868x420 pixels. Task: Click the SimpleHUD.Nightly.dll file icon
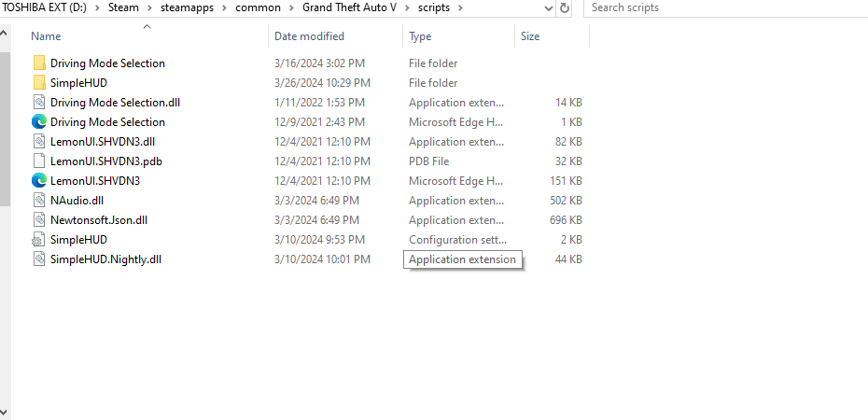(x=39, y=259)
